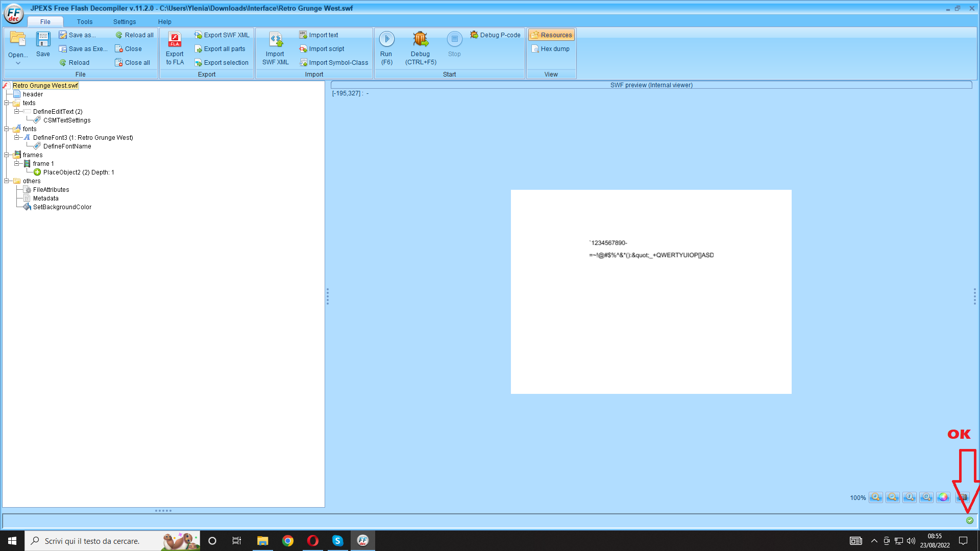Select the FileAttributes item

51,190
